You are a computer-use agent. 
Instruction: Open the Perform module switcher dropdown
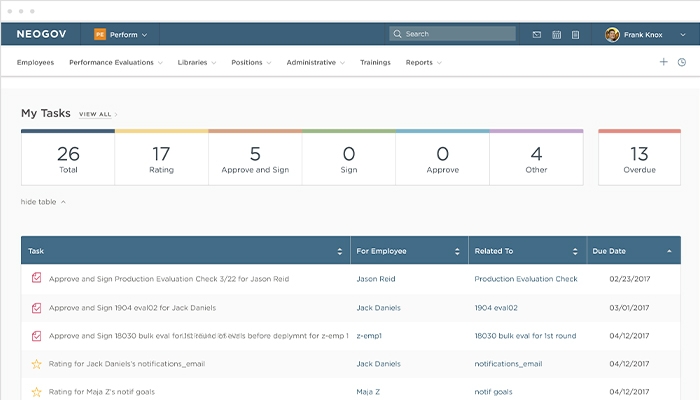[x=128, y=34]
